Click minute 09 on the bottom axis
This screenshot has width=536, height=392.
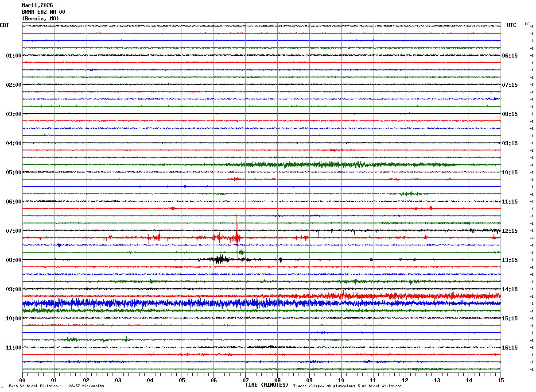click(x=309, y=380)
